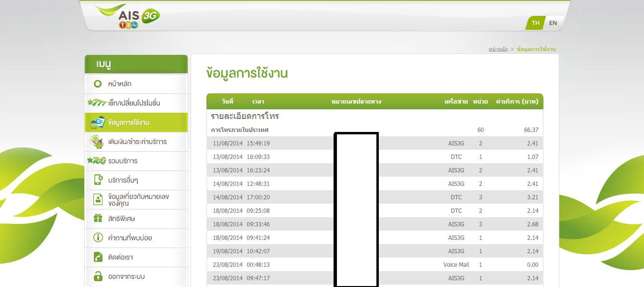This screenshot has height=287, width=644.
Task: Click the gift icon beside สิทธิพิเศษ
Action: (98, 219)
